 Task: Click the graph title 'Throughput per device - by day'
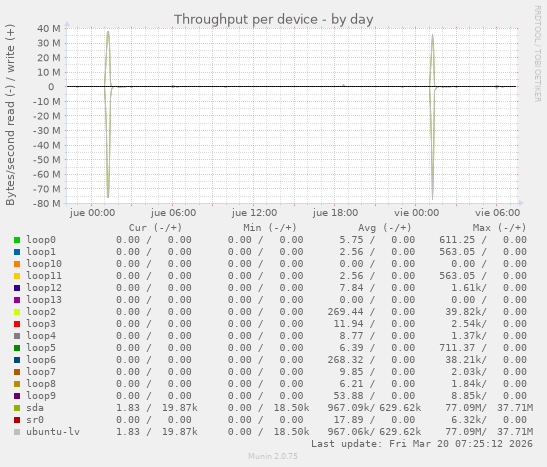tap(274, 19)
